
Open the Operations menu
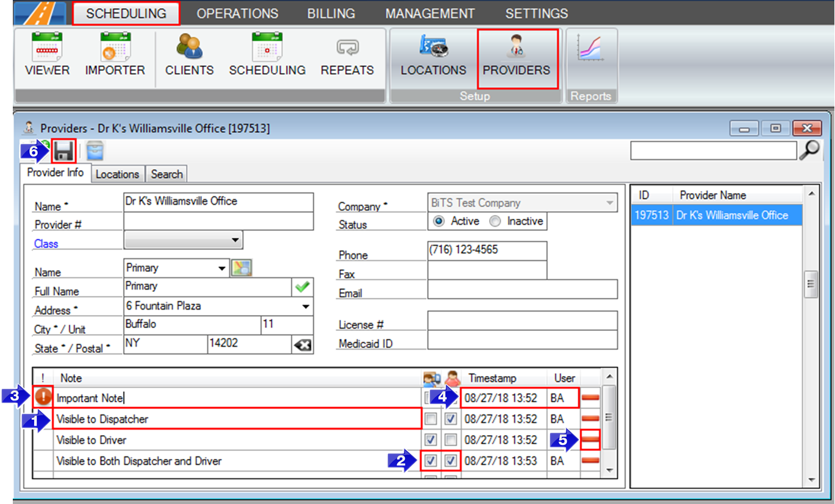tap(237, 13)
